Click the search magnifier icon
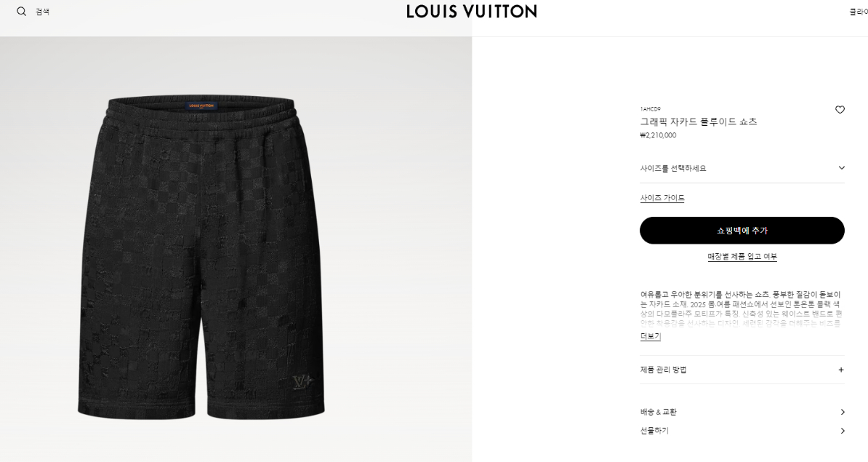Screen dimensions: 868x462 [x=22, y=12]
